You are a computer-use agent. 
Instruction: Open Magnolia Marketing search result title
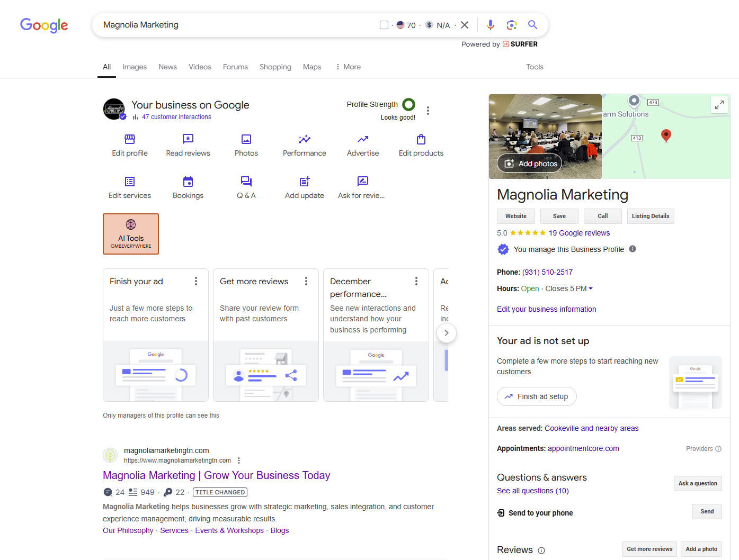click(x=216, y=475)
